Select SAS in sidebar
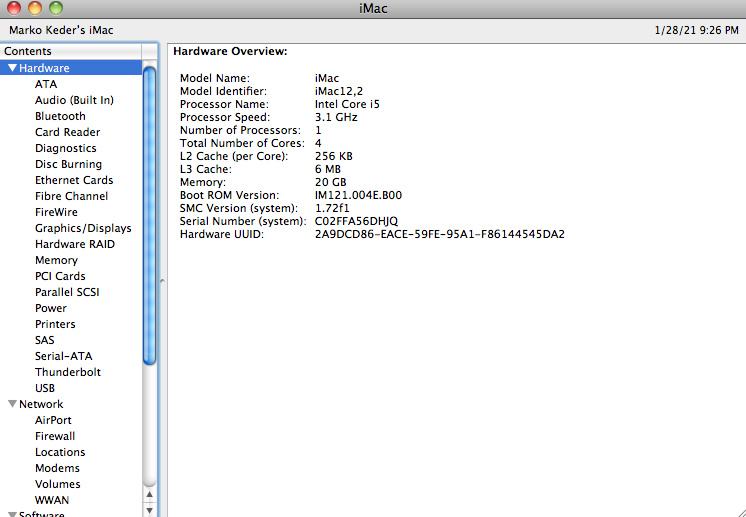Viewport: 746px width, 517px height. click(x=45, y=340)
